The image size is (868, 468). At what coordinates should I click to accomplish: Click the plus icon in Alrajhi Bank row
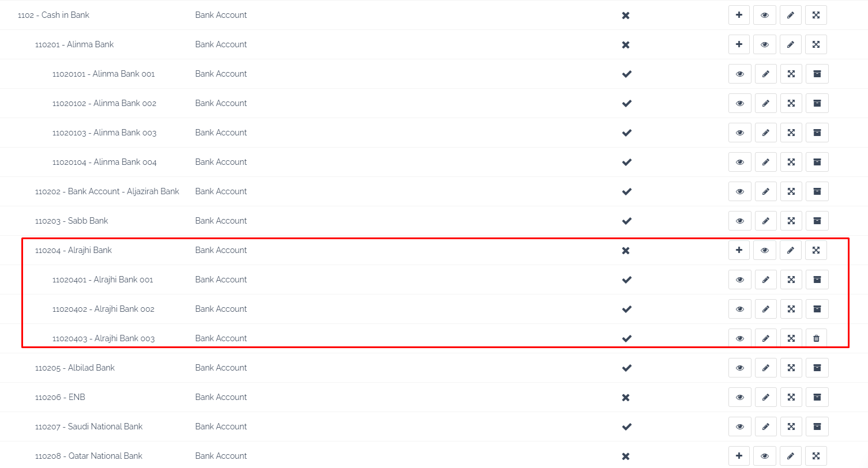(x=739, y=250)
